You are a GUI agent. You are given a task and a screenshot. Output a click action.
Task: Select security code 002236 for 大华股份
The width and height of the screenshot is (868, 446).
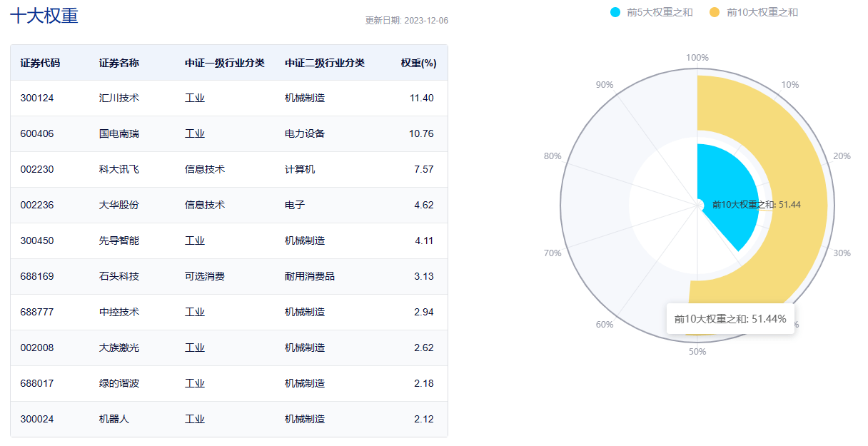(x=37, y=205)
